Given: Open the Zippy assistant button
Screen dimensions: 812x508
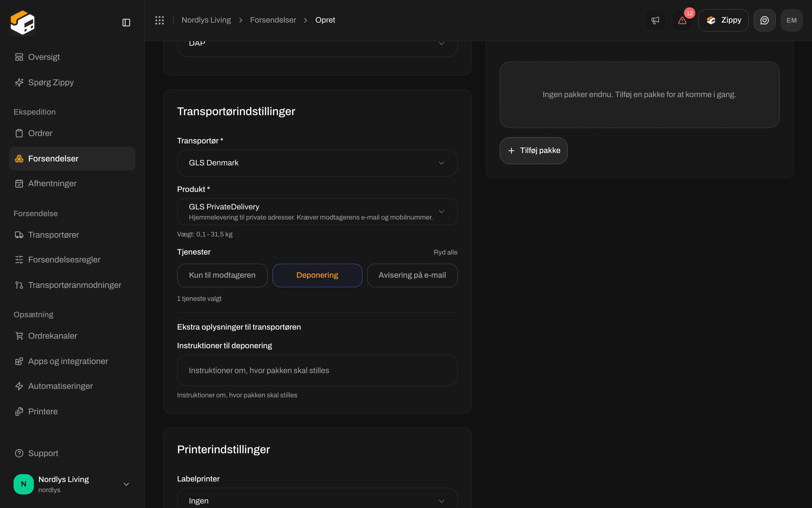Looking at the screenshot, I should (723, 20).
